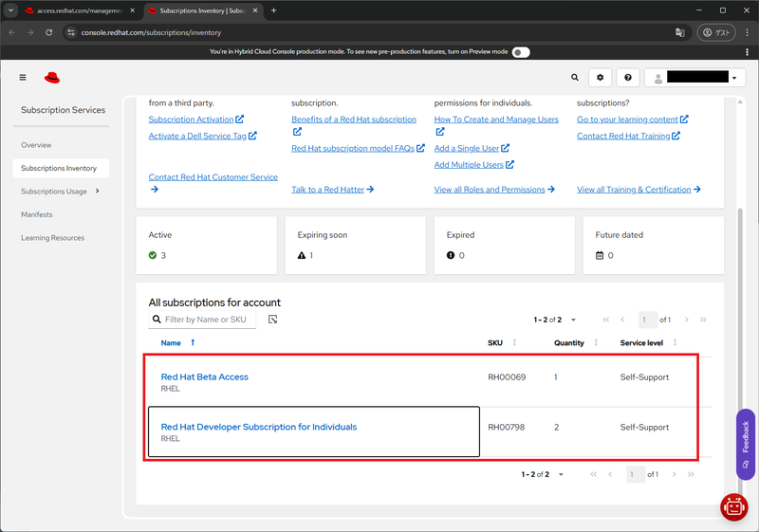Sort the table by SKU column
This screenshot has height=532, width=759.
[502, 343]
